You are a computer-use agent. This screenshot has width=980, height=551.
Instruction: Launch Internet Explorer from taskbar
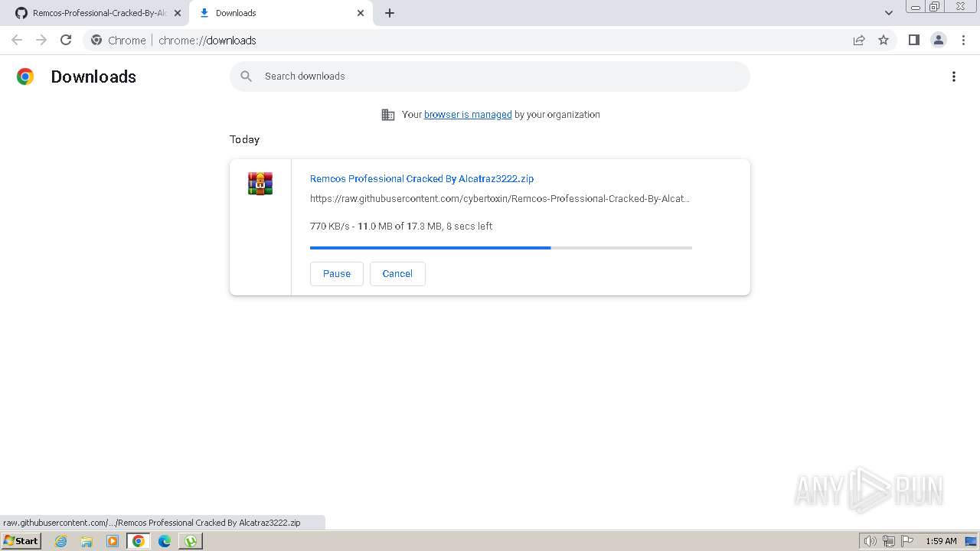point(61,541)
